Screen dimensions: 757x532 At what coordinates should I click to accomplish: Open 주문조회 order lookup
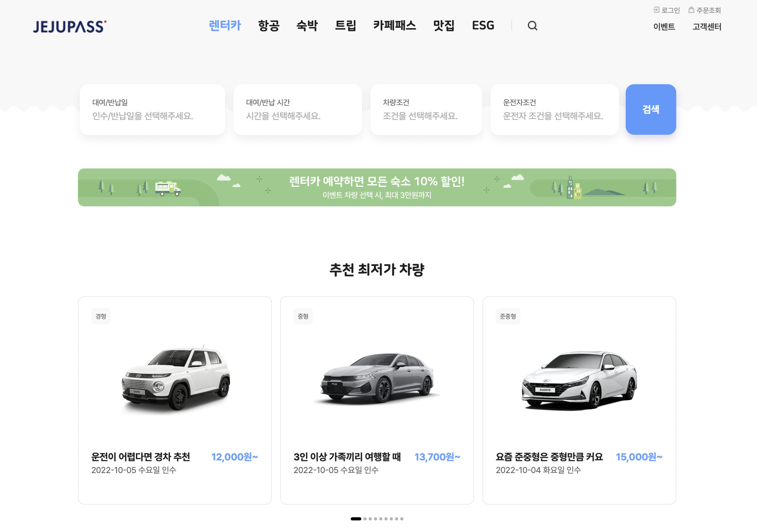[705, 10]
